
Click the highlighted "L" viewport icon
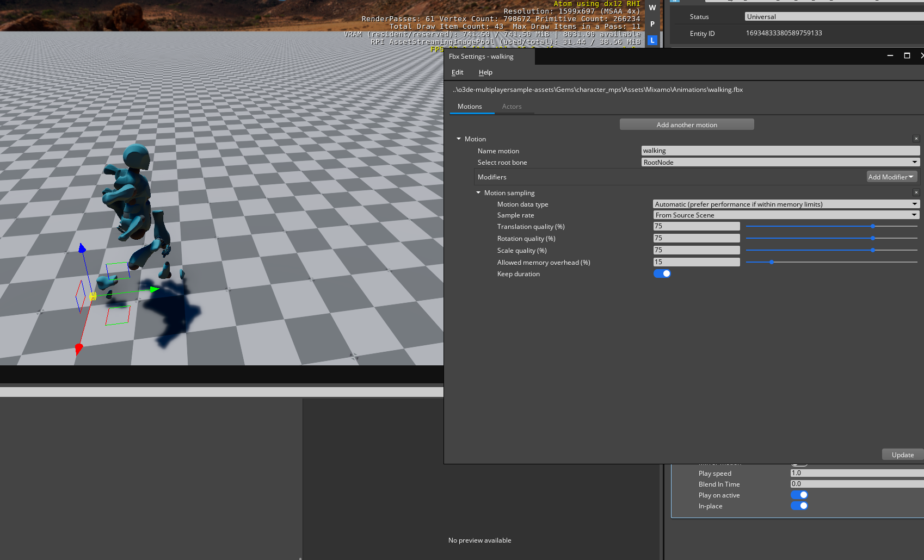(652, 40)
